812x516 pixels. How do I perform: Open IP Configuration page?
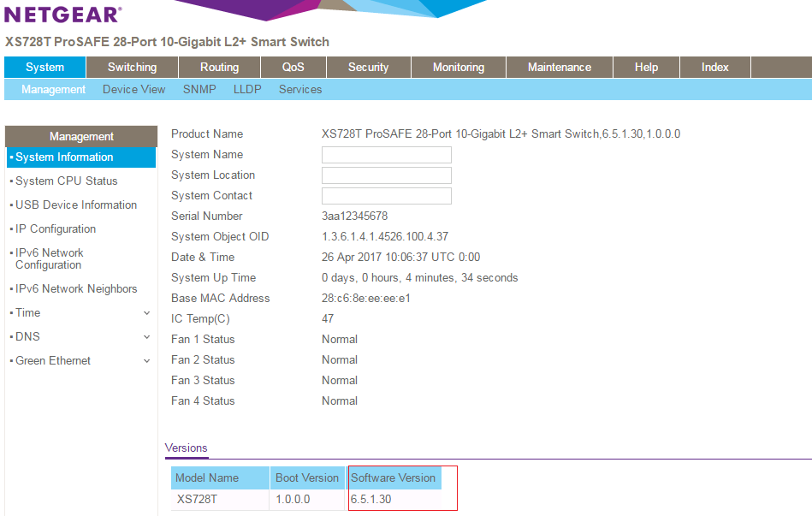[x=56, y=229]
